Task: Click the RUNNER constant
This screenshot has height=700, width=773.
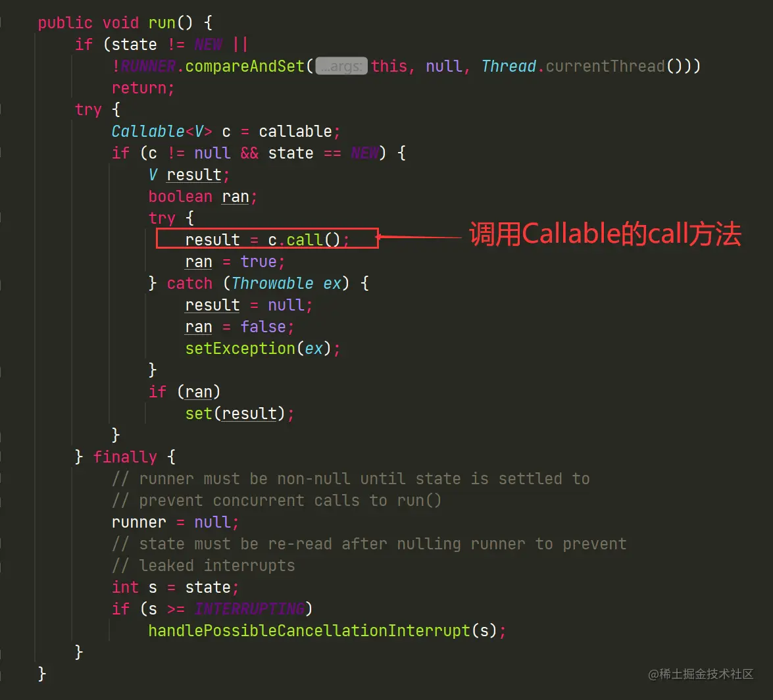Action: [x=148, y=66]
